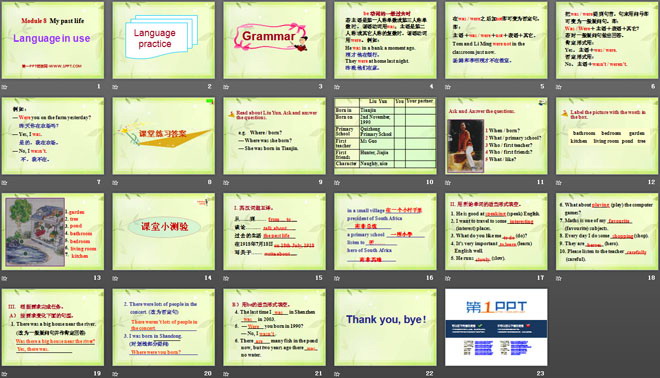Click the animation star icon under slide 3

[x=226, y=87]
